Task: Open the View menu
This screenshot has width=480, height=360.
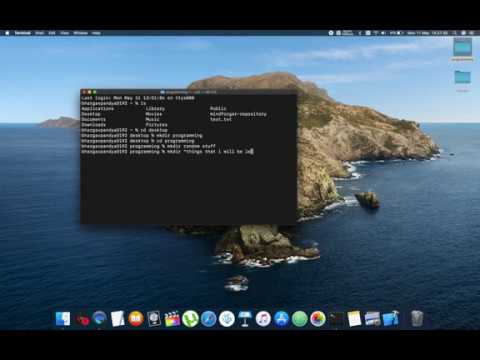Action: click(64, 33)
